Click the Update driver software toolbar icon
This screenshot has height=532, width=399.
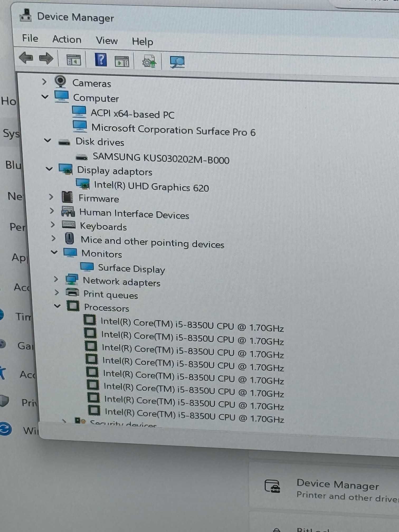pyautogui.click(x=149, y=62)
